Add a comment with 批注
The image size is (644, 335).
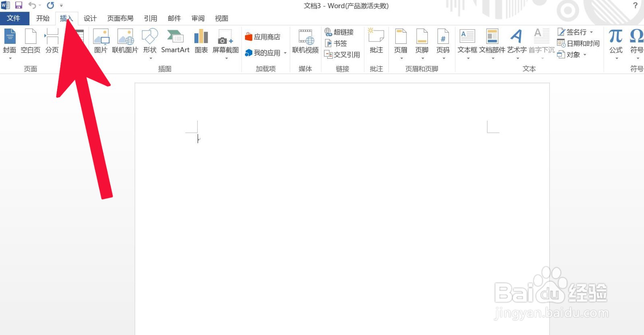[376, 41]
